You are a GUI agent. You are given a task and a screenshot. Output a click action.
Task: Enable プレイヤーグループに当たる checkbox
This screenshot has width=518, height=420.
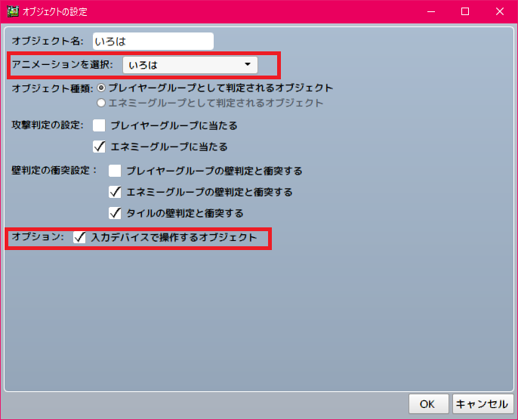click(99, 125)
